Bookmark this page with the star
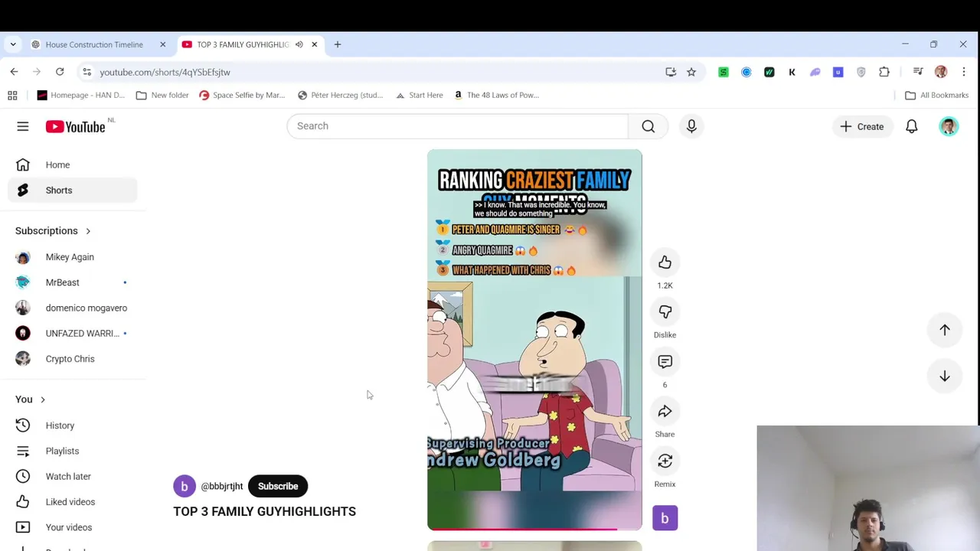This screenshot has width=980, height=551. pyautogui.click(x=691, y=72)
